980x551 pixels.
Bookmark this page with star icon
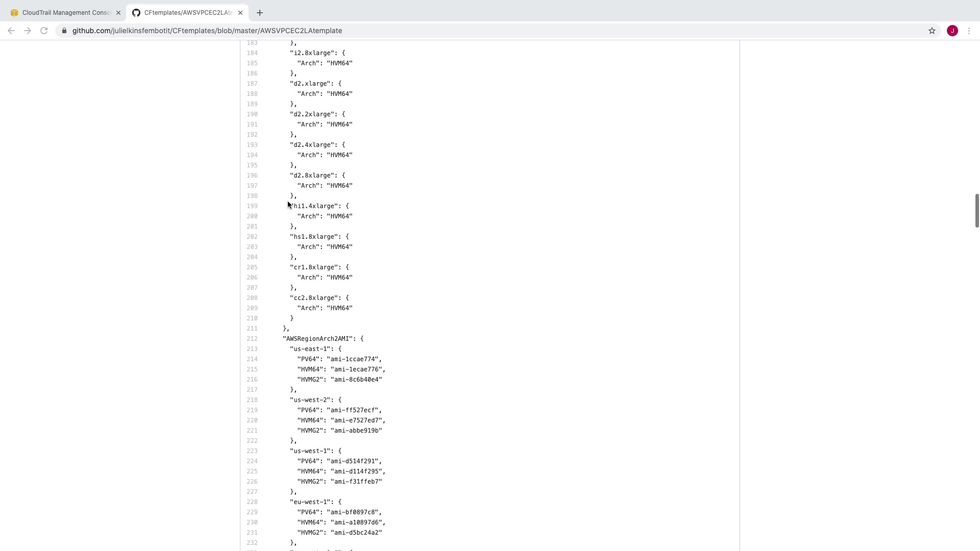tap(932, 31)
